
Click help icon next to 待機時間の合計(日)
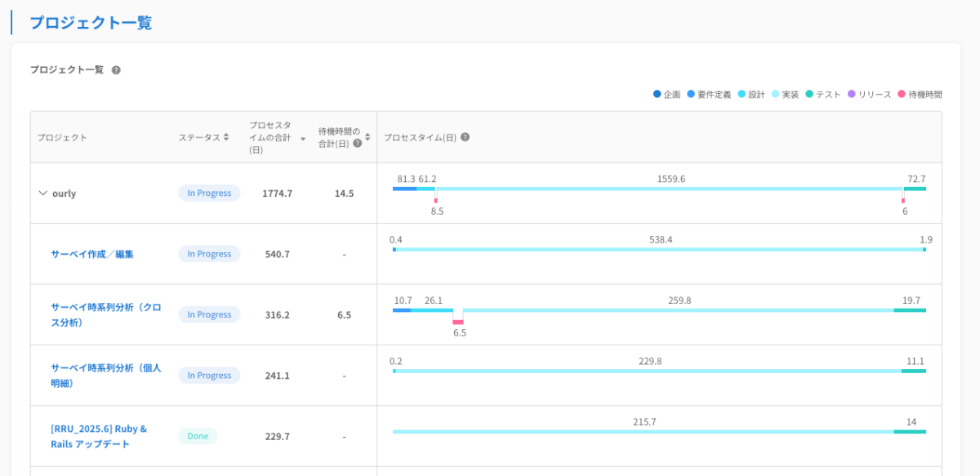click(x=357, y=143)
